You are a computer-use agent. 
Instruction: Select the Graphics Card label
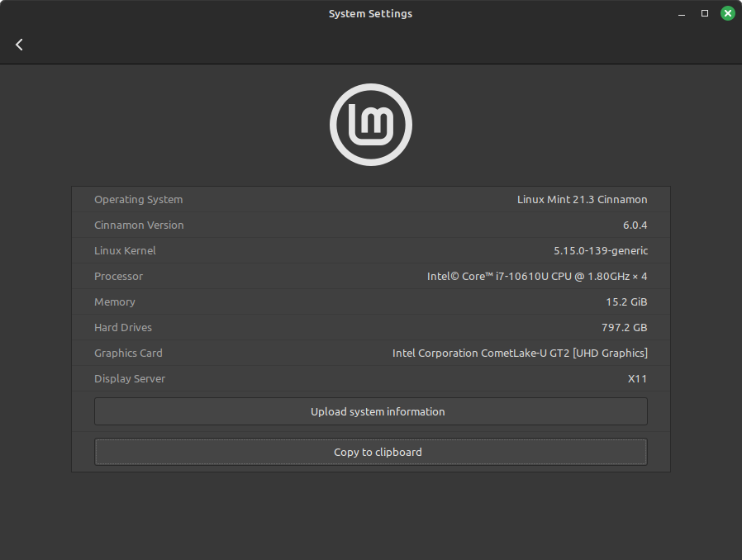128,353
